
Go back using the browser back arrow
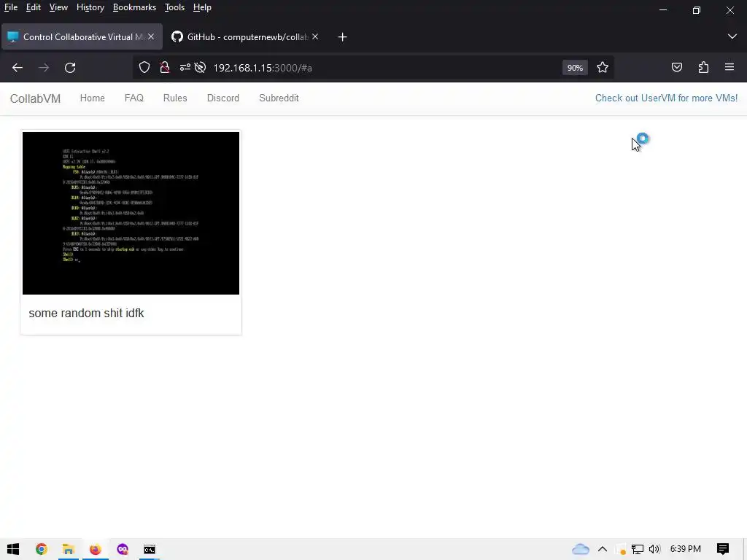click(18, 68)
